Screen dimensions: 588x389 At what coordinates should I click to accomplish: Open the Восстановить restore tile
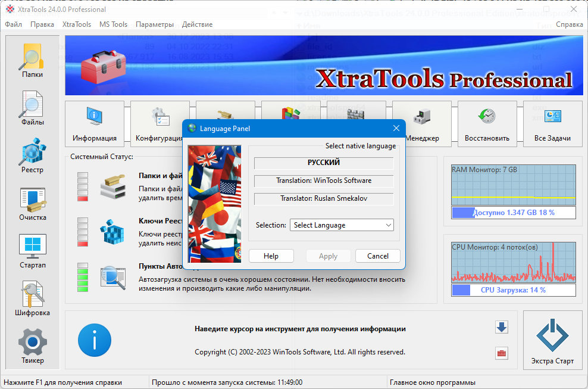(487, 123)
